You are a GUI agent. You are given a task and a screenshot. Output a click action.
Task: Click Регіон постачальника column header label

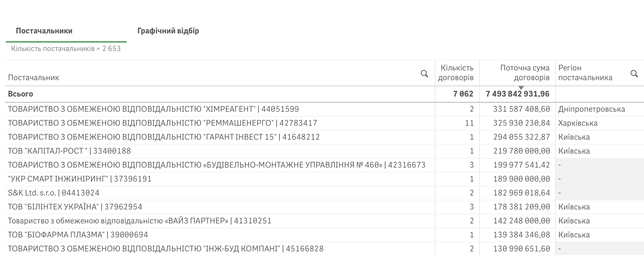(x=585, y=73)
